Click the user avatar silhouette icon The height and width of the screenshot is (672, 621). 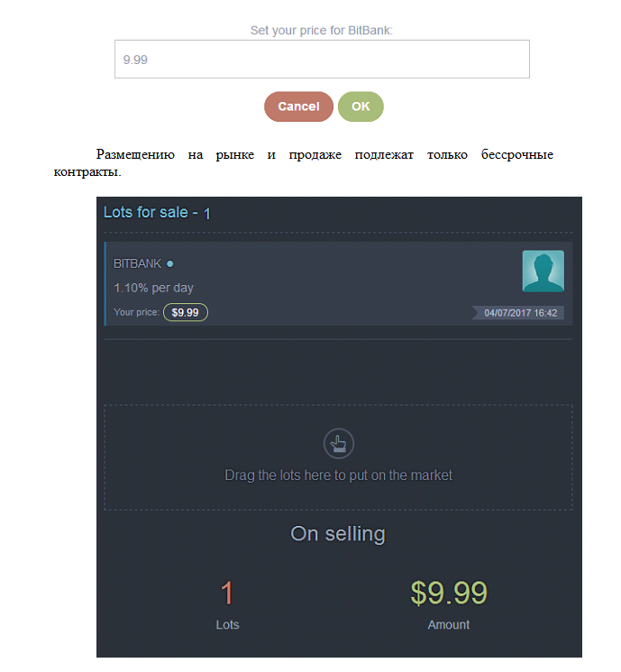543,272
